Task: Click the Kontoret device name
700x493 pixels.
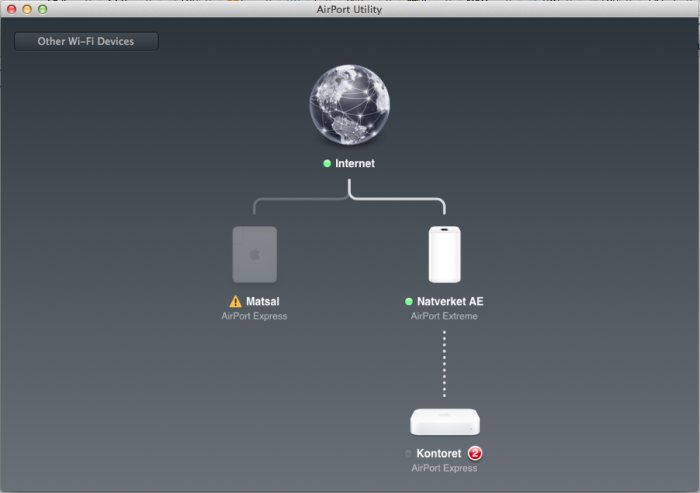Action: pos(439,453)
